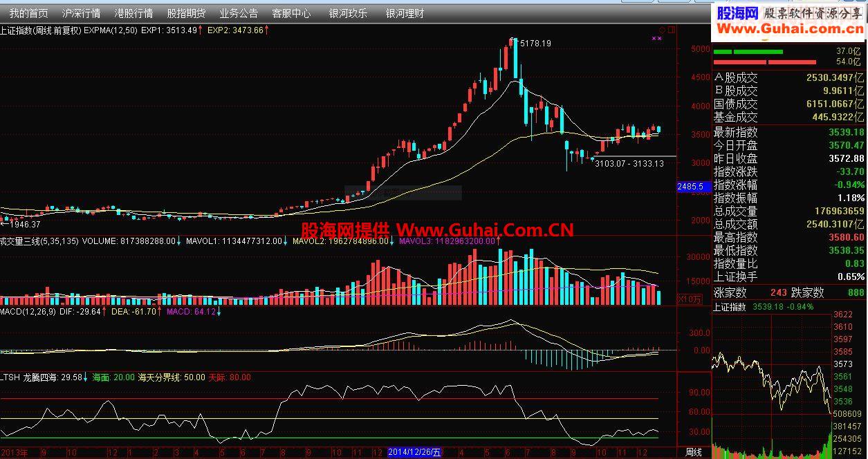Click the 指数量比 0.83 row
The height and width of the screenshot is (459, 868).
point(789,263)
